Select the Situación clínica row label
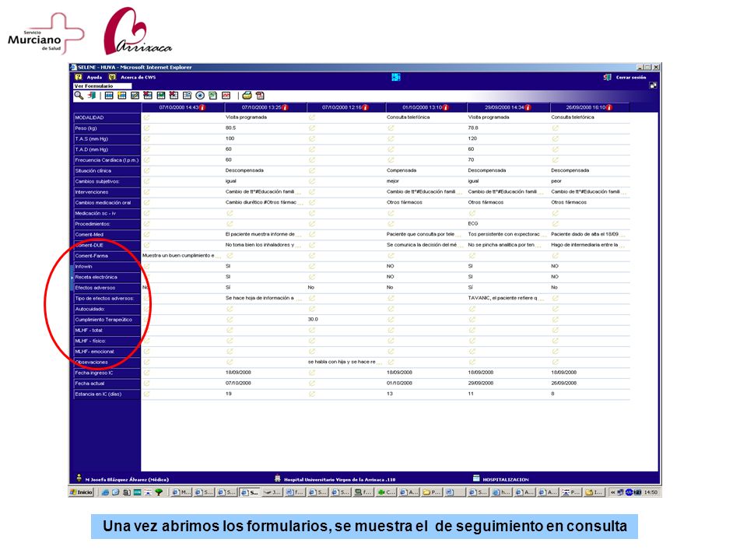The width and height of the screenshot is (747, 560). coord(107,171)
